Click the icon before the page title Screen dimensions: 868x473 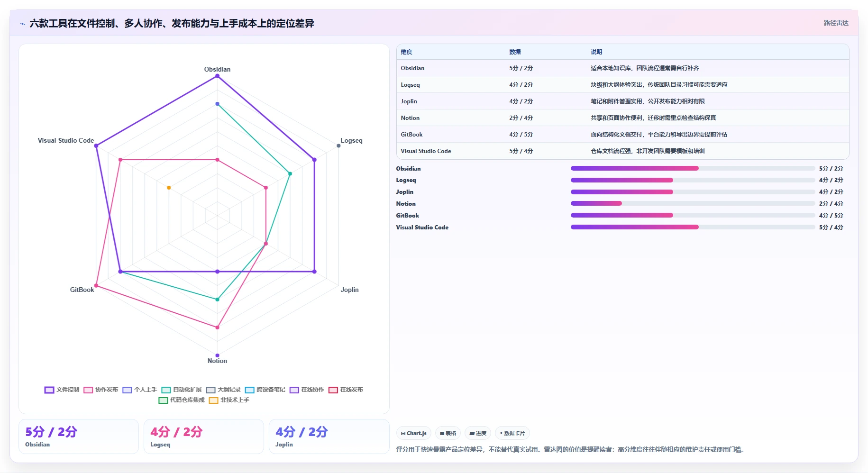[x=22, y=24]
